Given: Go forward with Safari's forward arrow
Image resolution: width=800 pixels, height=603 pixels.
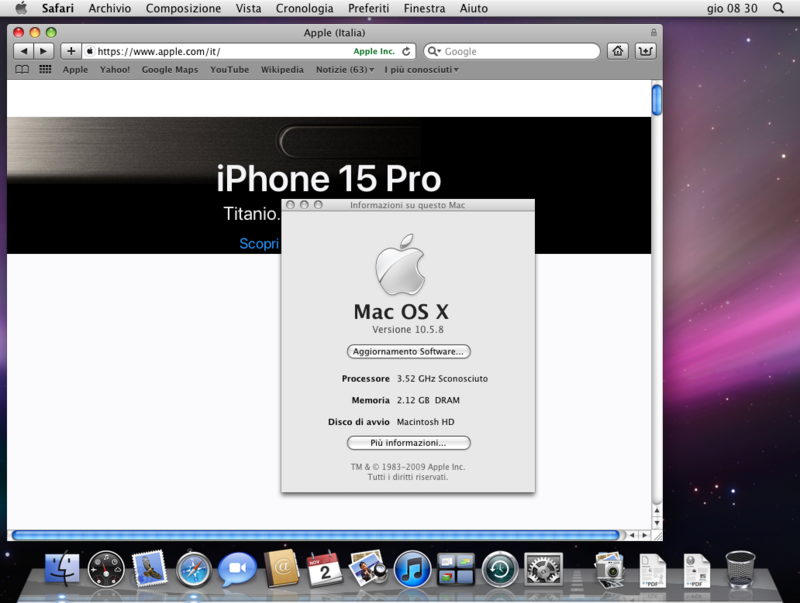Looking at the screenshot, I should [44, 51].
